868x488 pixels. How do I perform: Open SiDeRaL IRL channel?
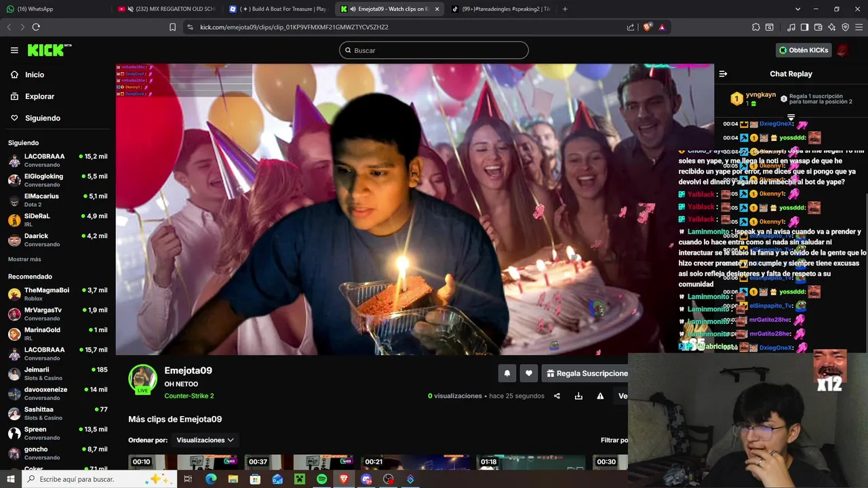pos(58,220)
